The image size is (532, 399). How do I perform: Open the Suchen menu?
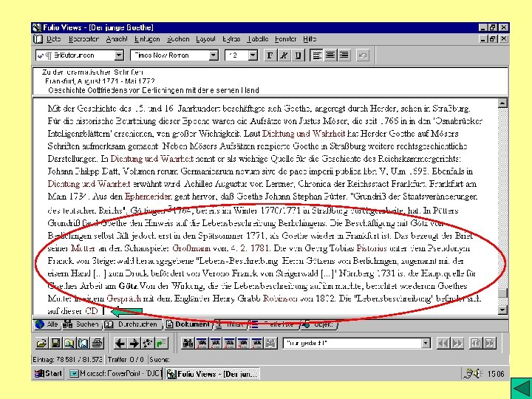178,39
